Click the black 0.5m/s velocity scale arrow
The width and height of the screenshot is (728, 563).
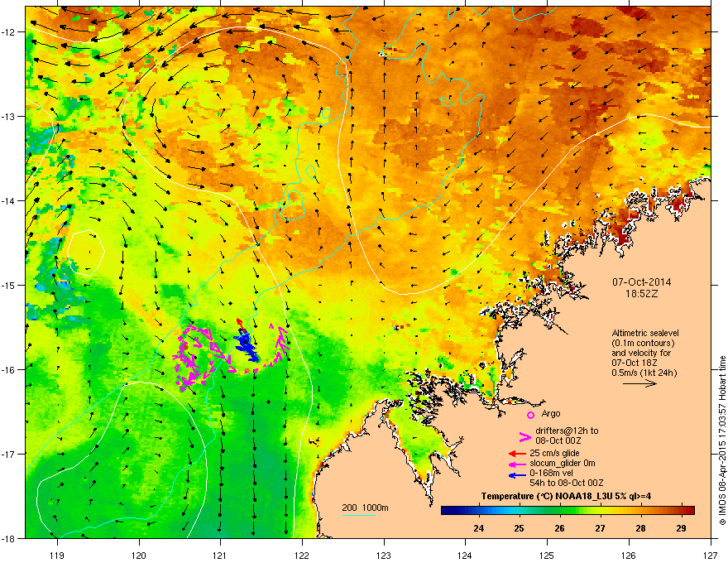pyautogui.click(x=639, y=383)
